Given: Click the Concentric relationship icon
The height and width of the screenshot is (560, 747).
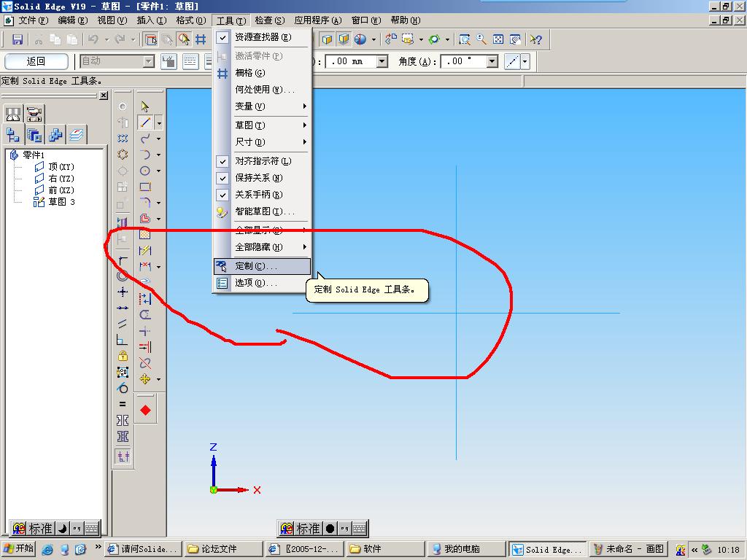Looking at the screenshot, I should [x=123, y=276].
